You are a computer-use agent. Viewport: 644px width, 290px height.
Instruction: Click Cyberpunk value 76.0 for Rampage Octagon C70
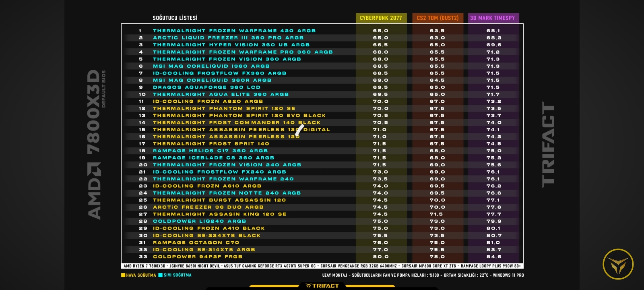[x=381, y=242]
